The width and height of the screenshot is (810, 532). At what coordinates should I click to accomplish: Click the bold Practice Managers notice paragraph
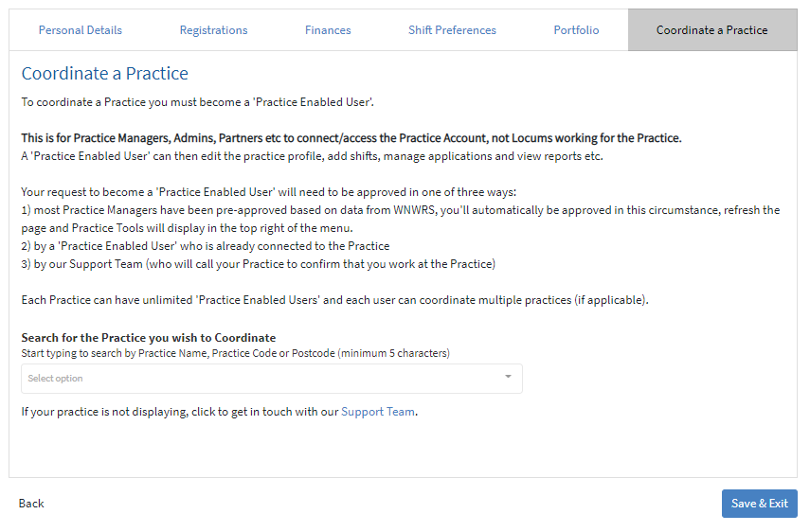pyautogui.click(x=351, y=138)
